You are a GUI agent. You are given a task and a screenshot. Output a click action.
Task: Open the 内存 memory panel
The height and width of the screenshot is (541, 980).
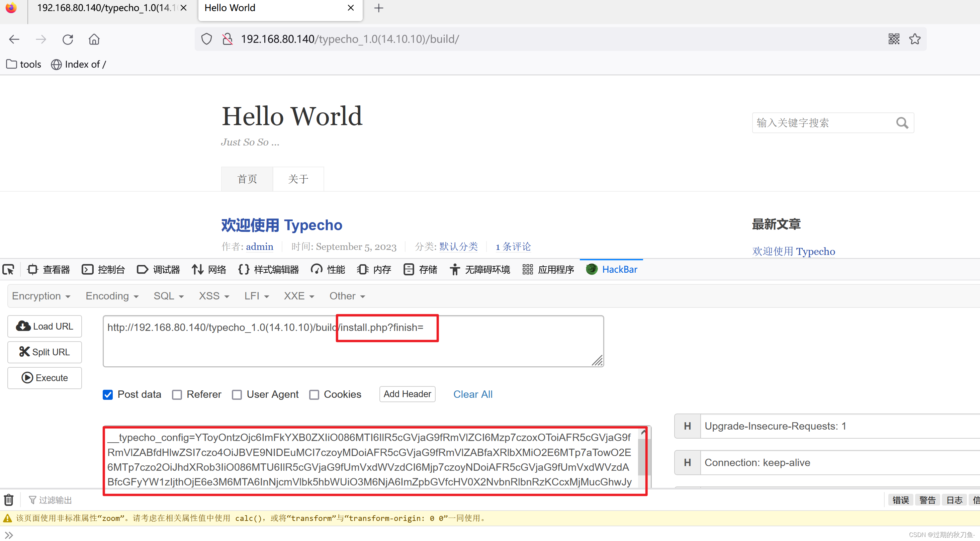[374, 270]
